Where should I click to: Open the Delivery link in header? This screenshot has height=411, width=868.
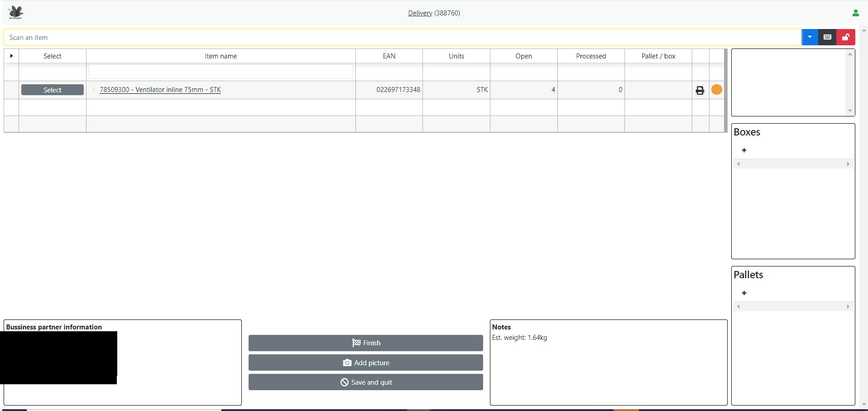pos(420,13)
